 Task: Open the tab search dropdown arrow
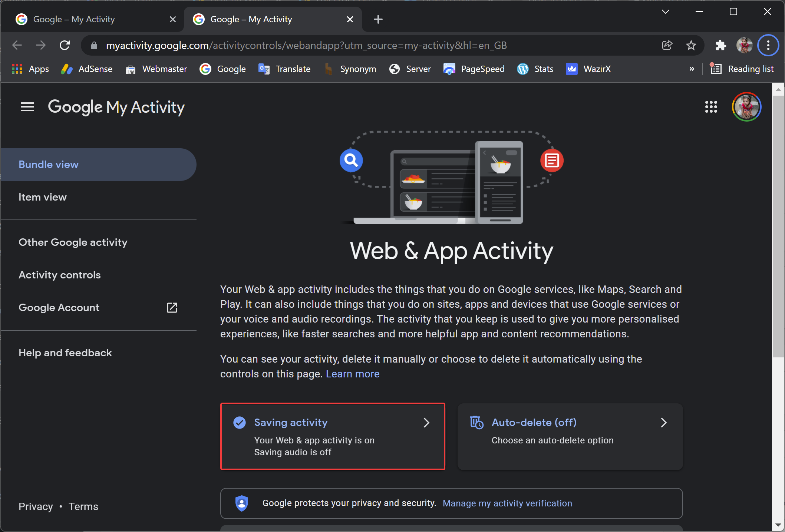pyautogui.click(x=665, y=11)
